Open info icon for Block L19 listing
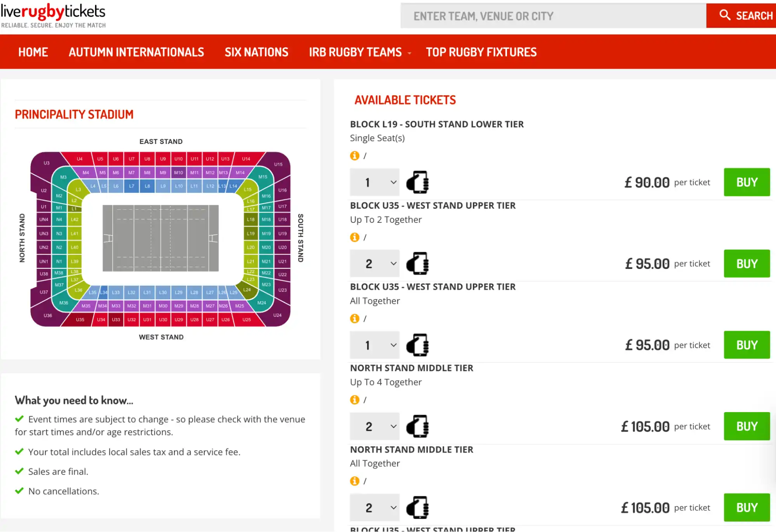Viewport: 776px width, 532px height. pos(354,155)
